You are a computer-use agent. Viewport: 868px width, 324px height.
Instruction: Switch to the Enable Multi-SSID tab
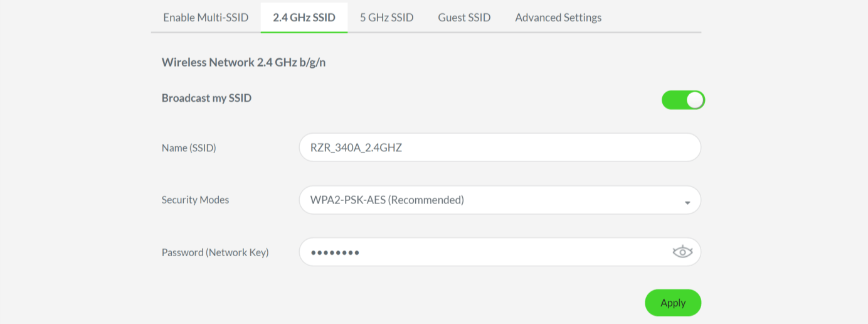click(x=206, y=18)
